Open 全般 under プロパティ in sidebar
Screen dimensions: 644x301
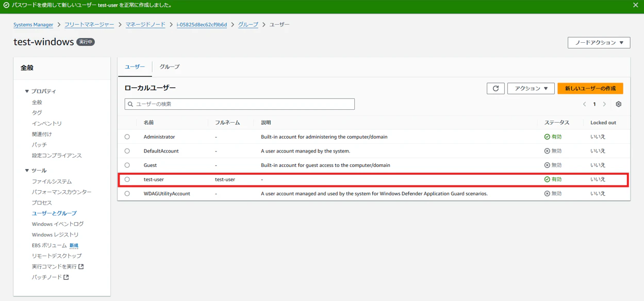pos(37,103)
